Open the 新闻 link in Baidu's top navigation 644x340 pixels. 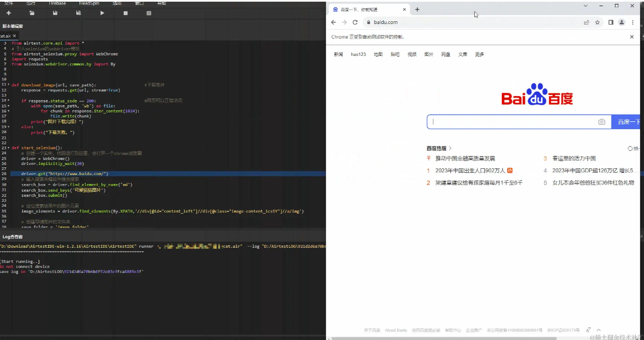(338, 54)
